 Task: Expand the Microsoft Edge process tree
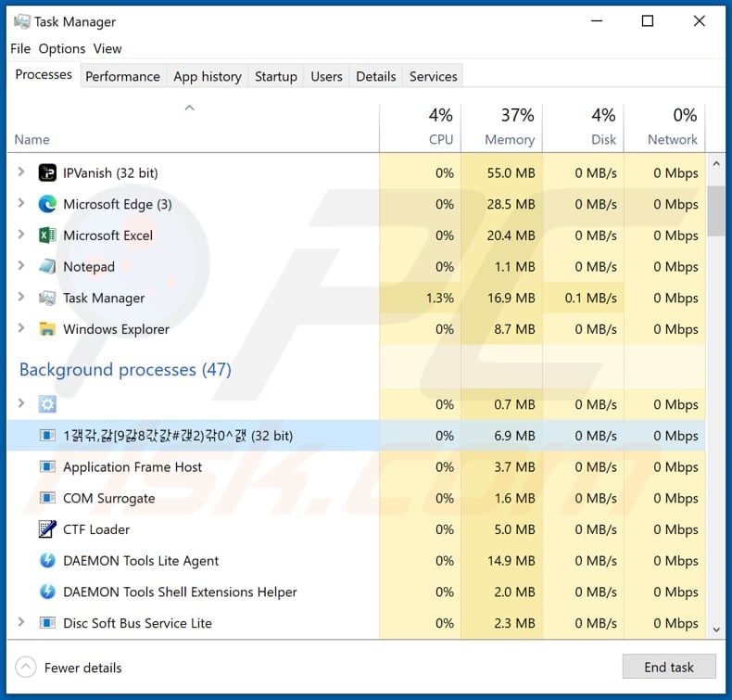point(21,205)
